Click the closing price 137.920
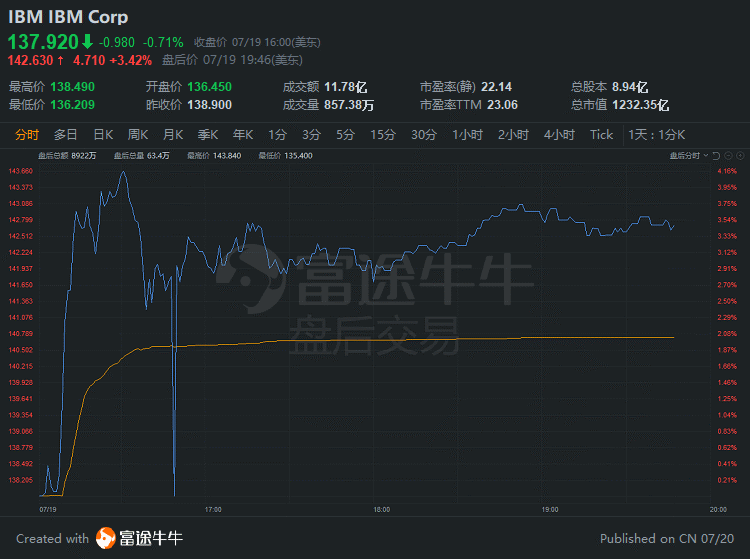The height and width of the screenshot is (559, 750). [x=43, y=42]
